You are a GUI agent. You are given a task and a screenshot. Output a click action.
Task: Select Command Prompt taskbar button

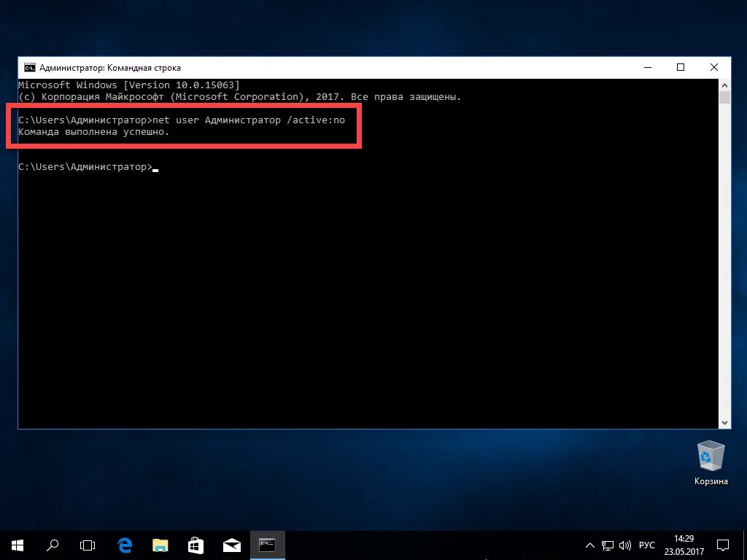click(x=267, y=545)
